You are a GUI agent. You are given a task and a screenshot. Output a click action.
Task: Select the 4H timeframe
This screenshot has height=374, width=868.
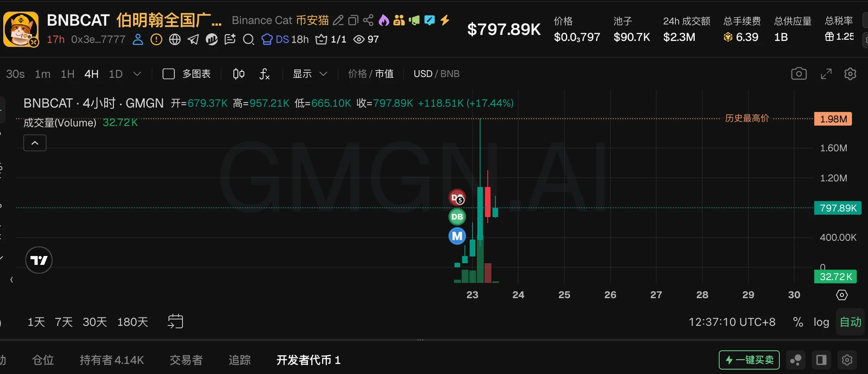(x=91, y=74)
